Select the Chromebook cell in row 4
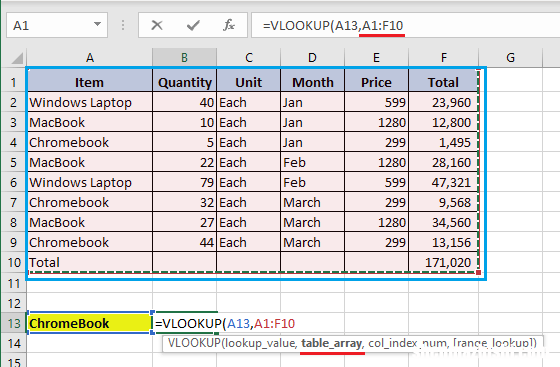 (x=90, y=142)
